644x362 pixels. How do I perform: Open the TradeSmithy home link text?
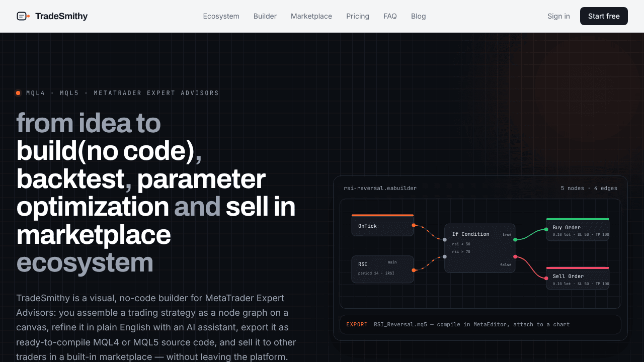pos(61,16)
